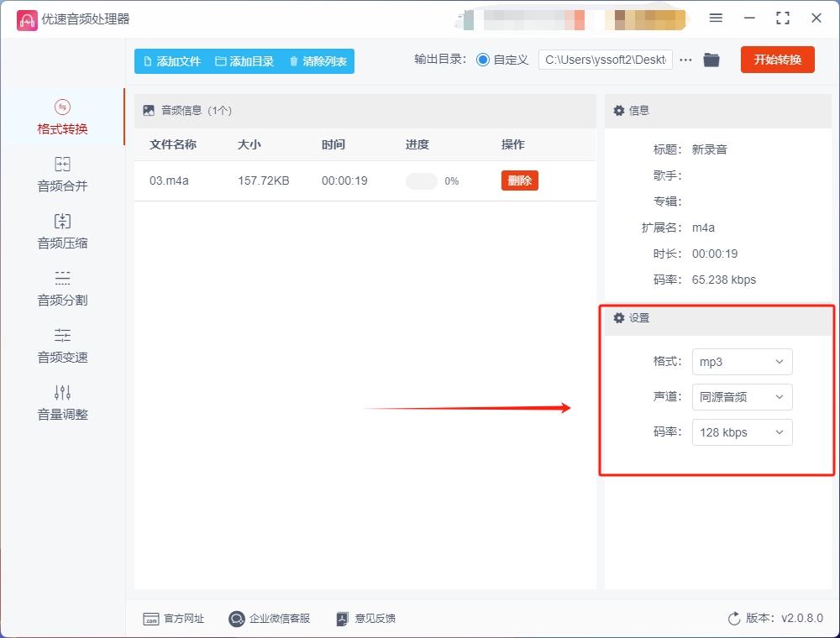Open the folder browse icon for output directory
This screenshot has height=638, width=840.
click(x=711, y=60)
